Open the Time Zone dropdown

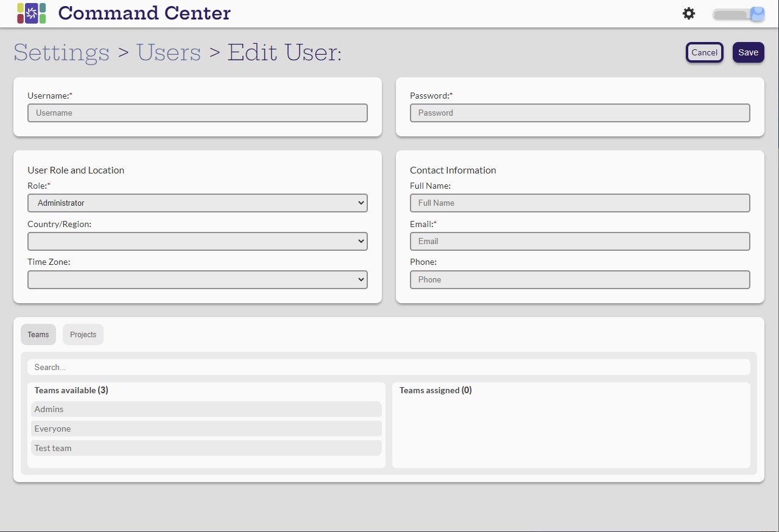tap(197, 279)
